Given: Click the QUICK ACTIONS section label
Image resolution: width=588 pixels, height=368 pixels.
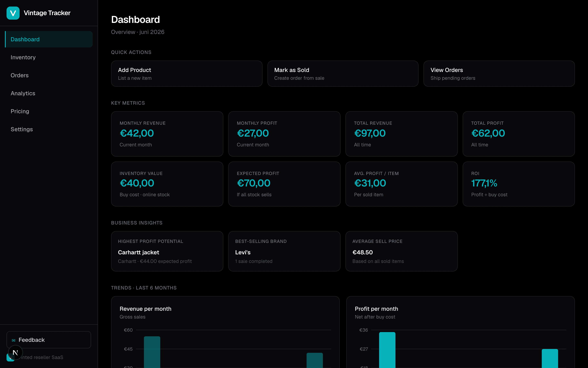Looking at the screenshot, I should coord(131,52).
